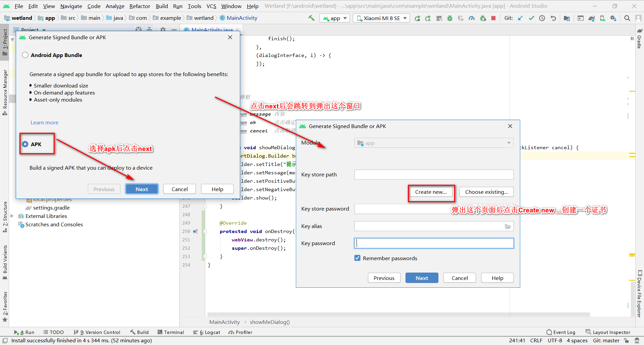Select the Android App Bundle radio button
Viewport: 644px width, 345px height.
coord(25,55)
